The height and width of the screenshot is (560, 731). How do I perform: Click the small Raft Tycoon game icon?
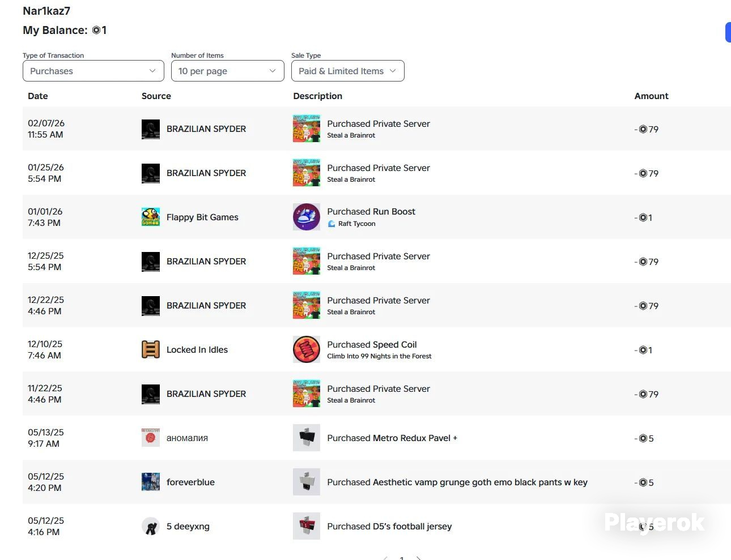331,224
